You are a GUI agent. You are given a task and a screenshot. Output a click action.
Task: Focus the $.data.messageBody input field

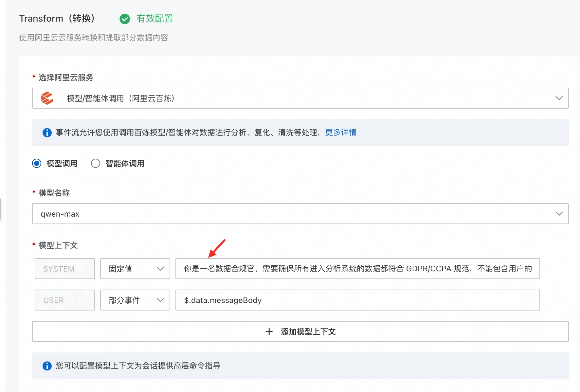tap(358, 300)
